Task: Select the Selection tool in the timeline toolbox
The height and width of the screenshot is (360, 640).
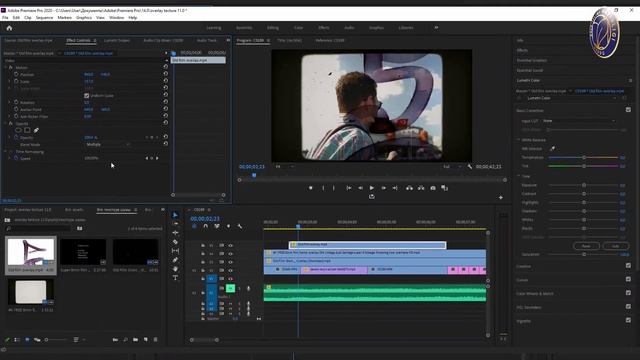Action: pos(176,215)
